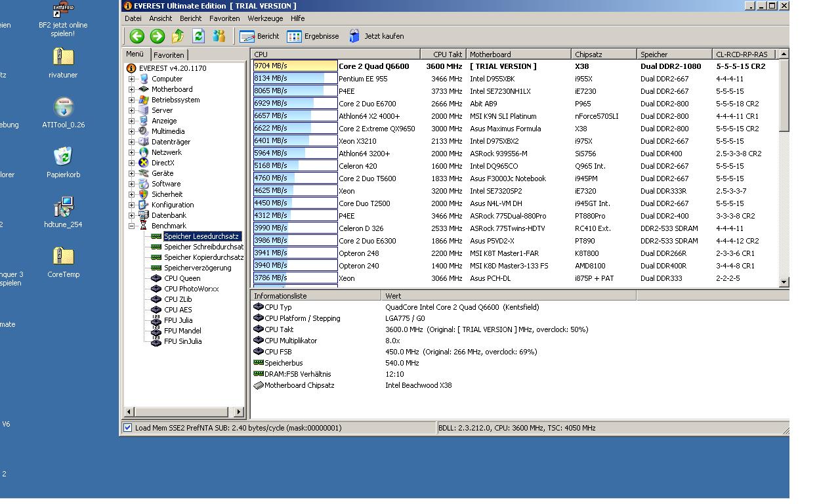Open the Ergebnisse toolbar button
The width and height of the screenshot is (840, 504).
pos(313,36)
